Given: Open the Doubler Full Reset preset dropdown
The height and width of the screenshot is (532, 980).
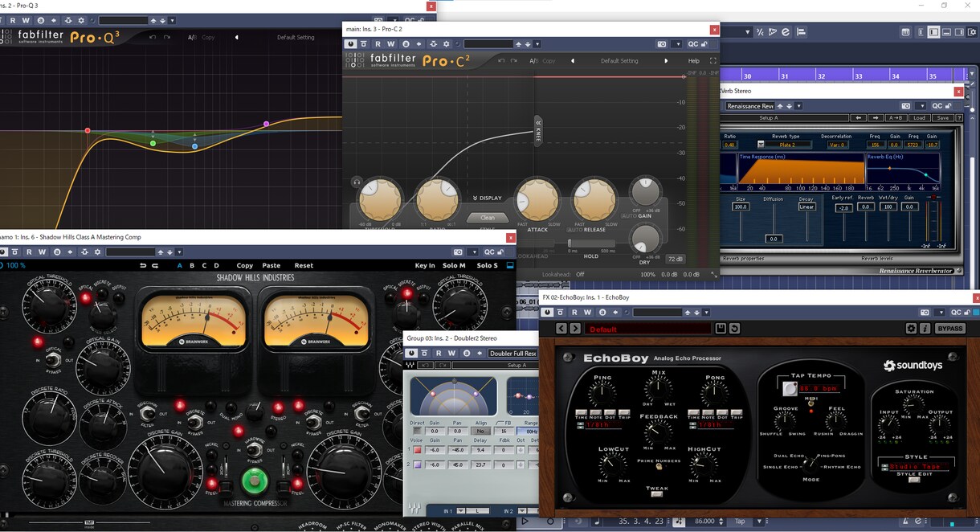Looking at the screenshot, I should pos(513,353).
